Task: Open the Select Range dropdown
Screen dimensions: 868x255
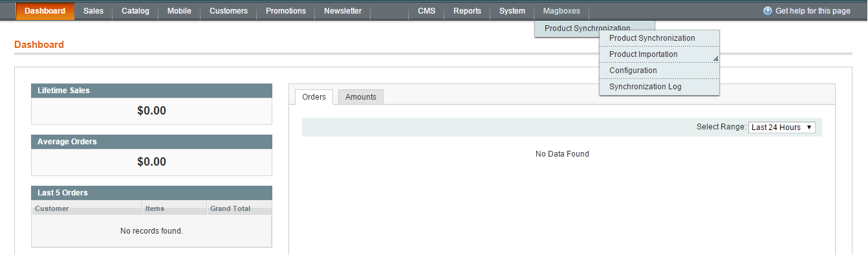Action: point(782,127)
